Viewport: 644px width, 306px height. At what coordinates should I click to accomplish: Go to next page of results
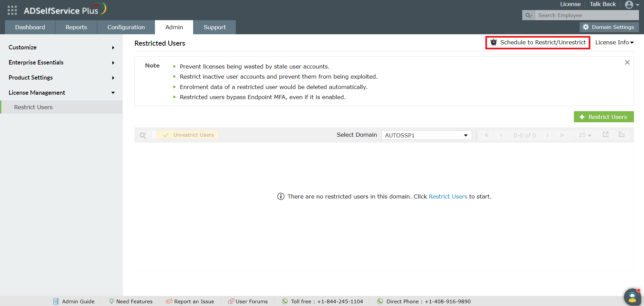[x=547, y=135]
